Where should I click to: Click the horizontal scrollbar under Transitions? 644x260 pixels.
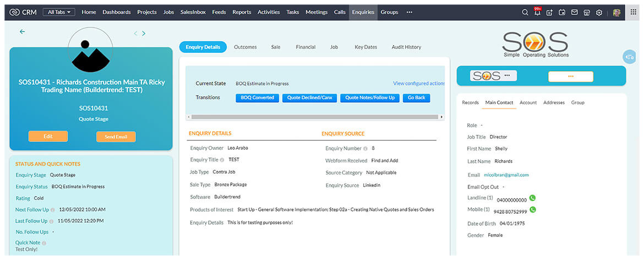(x=314, y=117)
